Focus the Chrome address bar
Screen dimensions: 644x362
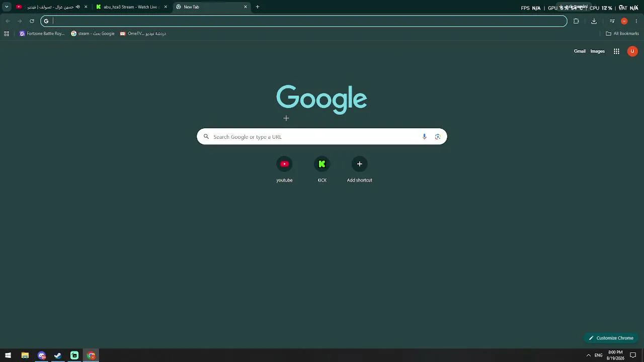tap(304, 21)
